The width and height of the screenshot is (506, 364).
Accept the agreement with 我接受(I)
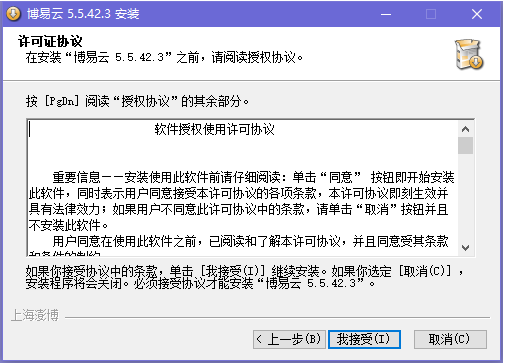point(364,339)
